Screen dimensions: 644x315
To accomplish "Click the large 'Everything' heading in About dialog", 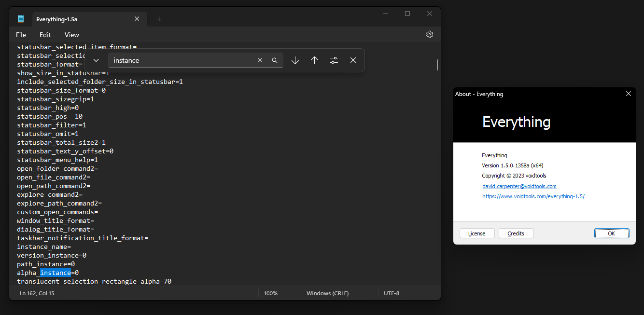I will [x=517, y=122].
